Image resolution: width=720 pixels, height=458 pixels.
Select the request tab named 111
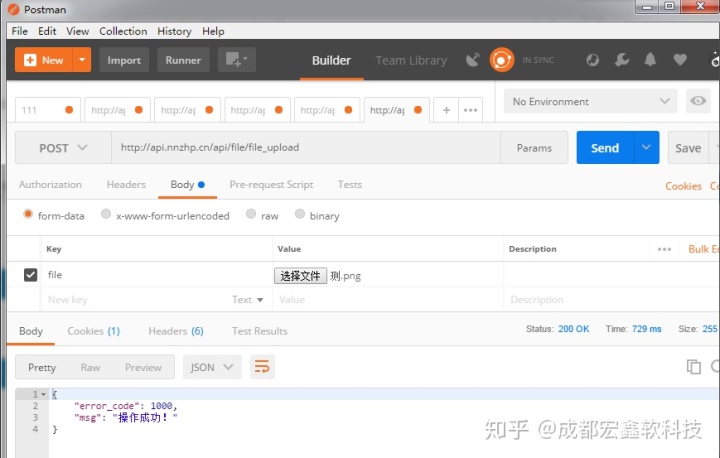pos(48,110)
